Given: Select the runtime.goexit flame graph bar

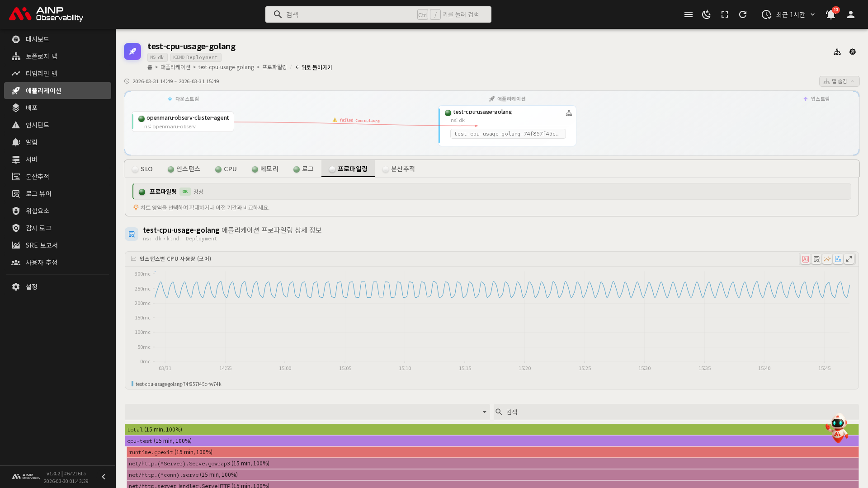Looking at the screenshot, I should [x=492, y=452].
